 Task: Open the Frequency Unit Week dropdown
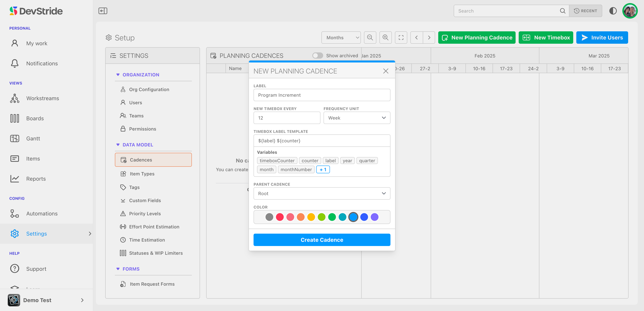[x=356, y=118]
